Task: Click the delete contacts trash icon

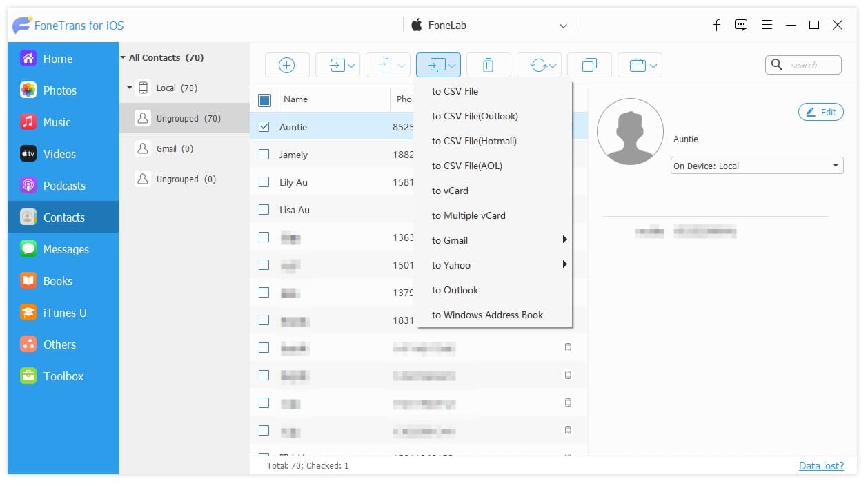Action: coord(488,65)
